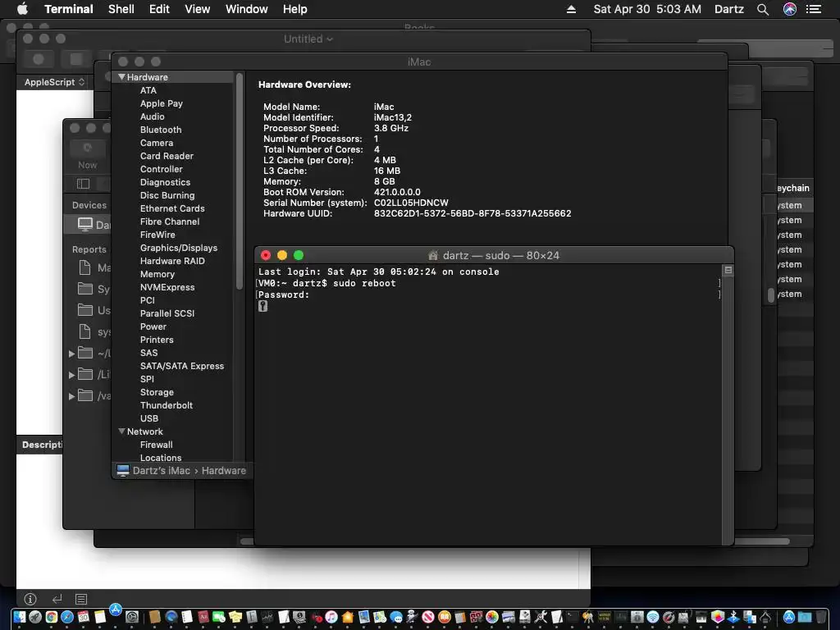The width and height of the screenshot is (840, 630).
Task: Open Photo Booth icon in Dock
Action: pos(477,617)
